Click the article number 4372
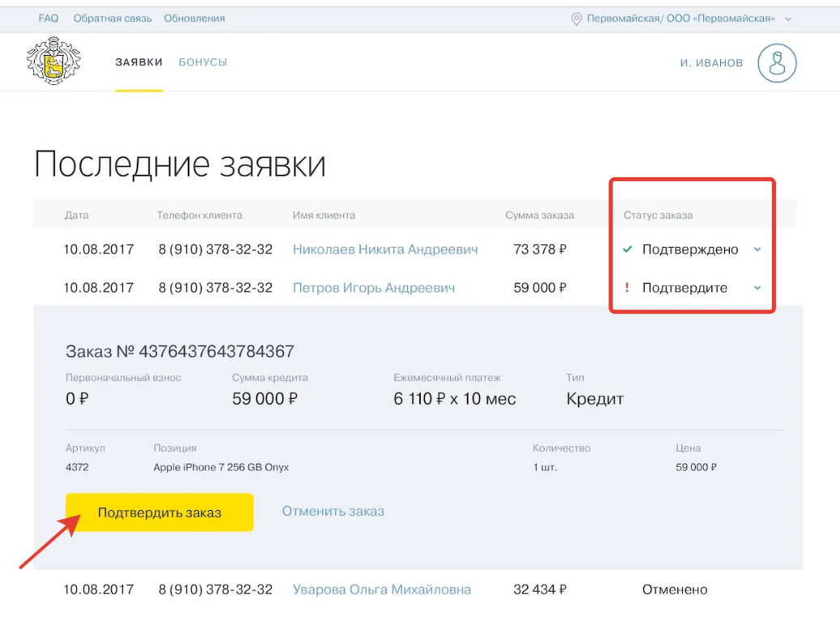Image resolution: width=840 pixels, height=620 pixels. pyautogui.click(x=77, y=467)
